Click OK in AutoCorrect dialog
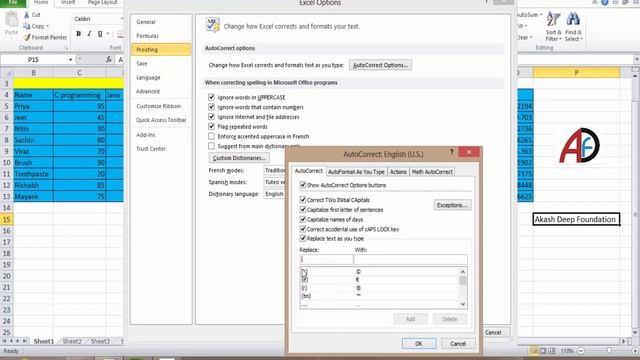Screen dimensions: 640x360 [x=419, y=344]
